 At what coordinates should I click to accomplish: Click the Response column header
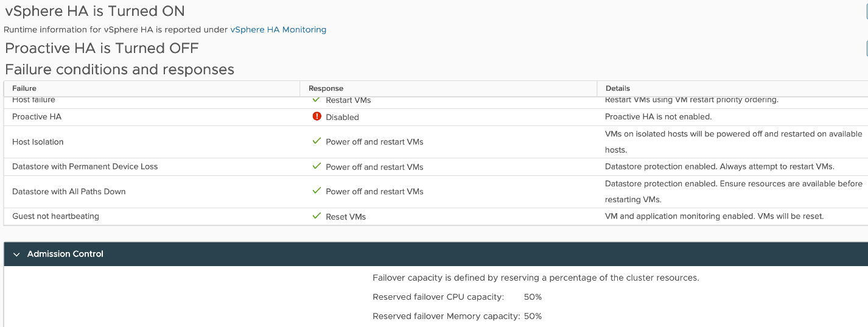326,88
